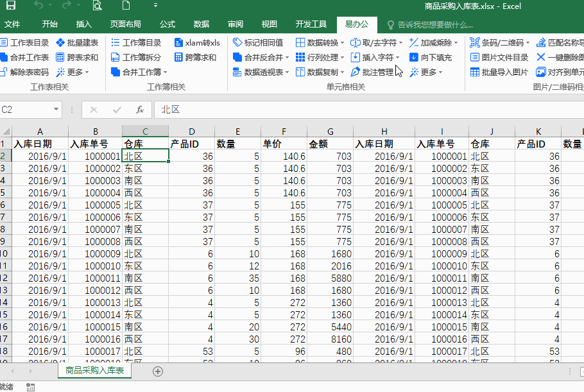
Task: Open the 合并工作簿 dropdown menu
Action: tap(166, 72)
